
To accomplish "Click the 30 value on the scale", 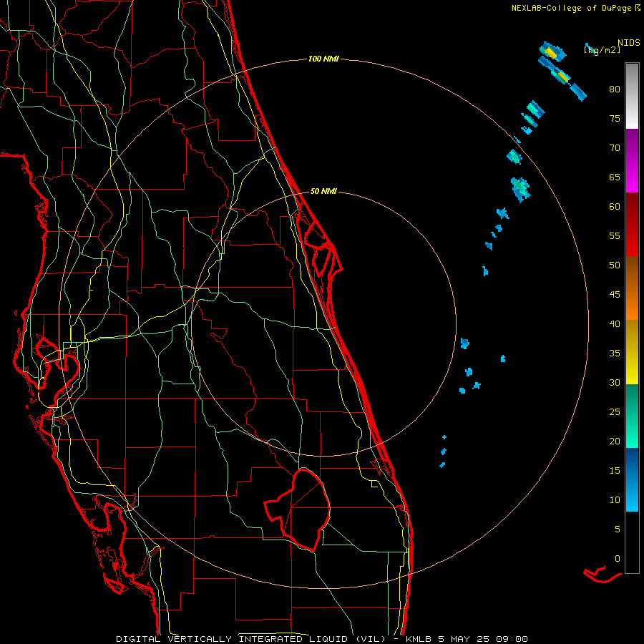I will (615, 382).
